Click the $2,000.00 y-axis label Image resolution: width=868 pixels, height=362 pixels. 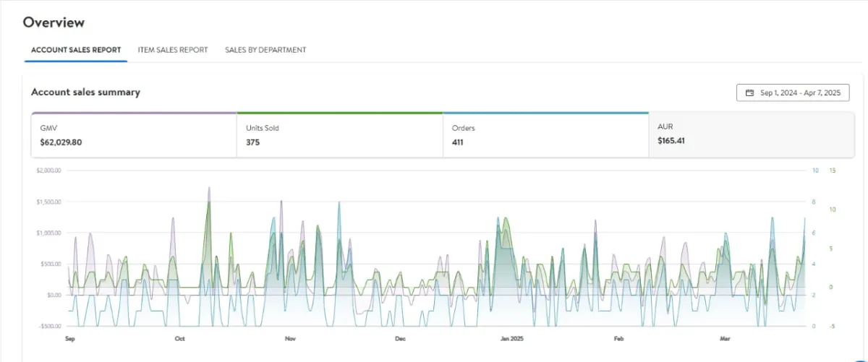(50, 171)
